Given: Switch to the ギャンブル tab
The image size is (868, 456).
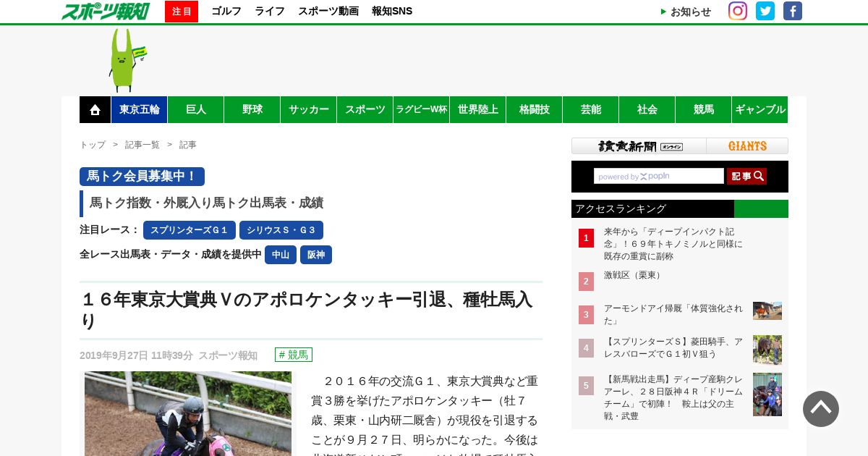Looking at the screenshot, I should pos(760,110).
